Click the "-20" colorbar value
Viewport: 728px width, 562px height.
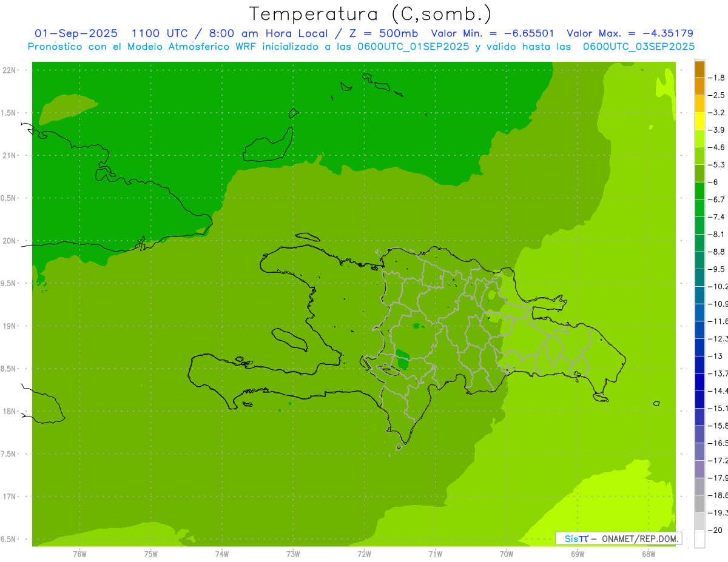715,530
